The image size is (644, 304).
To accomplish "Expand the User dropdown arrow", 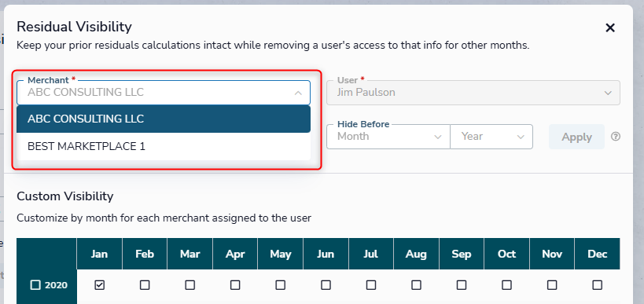I will pos(608,93).
